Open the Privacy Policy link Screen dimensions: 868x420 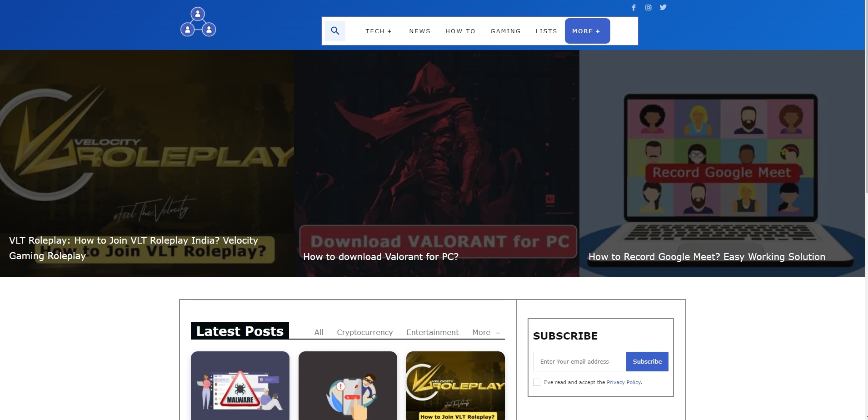pyautogui.click(x=624, y=382)
